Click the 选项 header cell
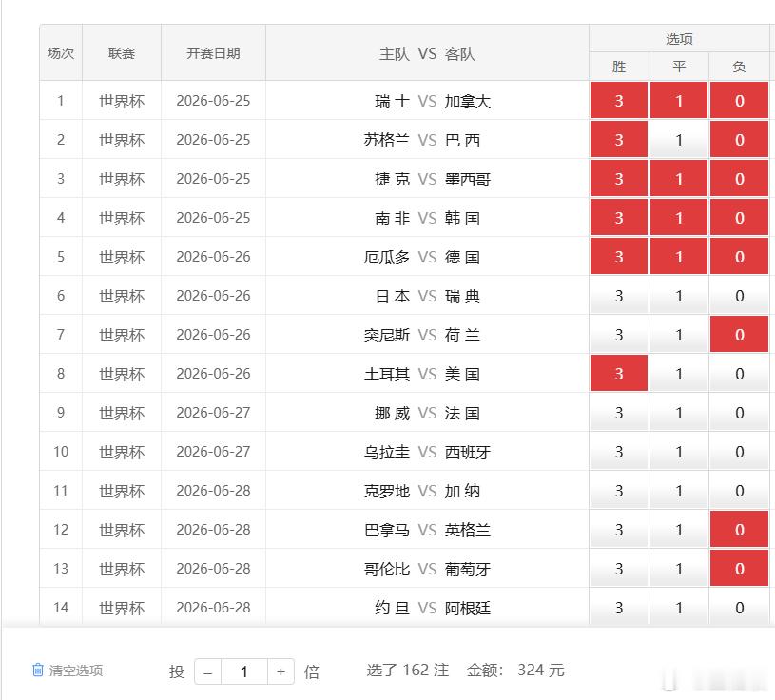 (679, 39)
